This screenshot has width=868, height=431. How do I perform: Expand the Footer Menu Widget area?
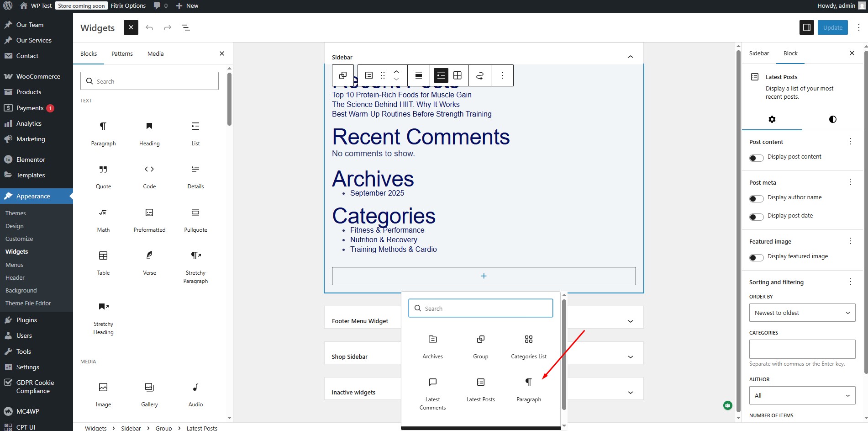(630, 321)
